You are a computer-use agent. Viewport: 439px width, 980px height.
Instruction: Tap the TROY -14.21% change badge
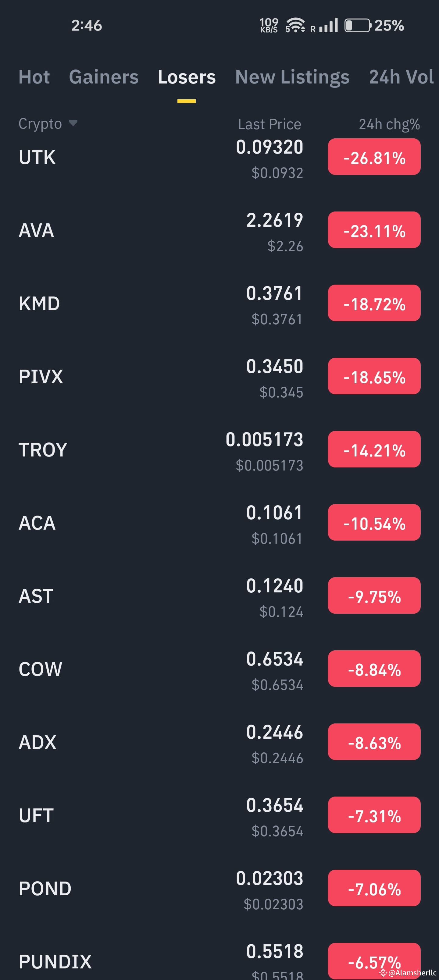(x=374, y=450)
